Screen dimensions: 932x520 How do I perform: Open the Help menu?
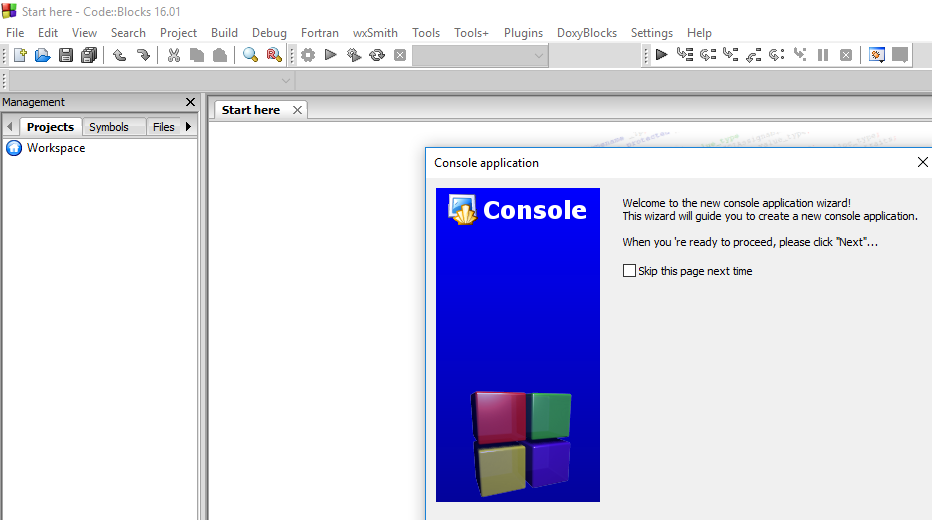[x=699, y=33]
